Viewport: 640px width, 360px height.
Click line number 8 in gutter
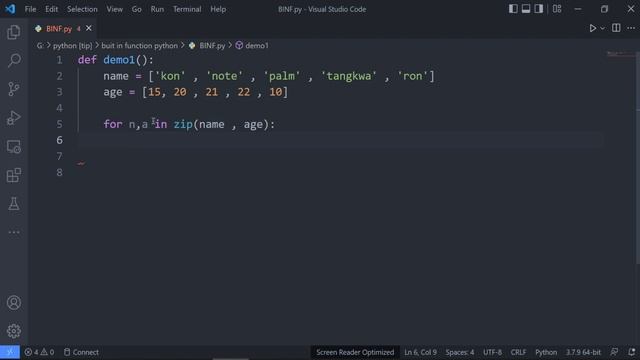click(60, 172)
